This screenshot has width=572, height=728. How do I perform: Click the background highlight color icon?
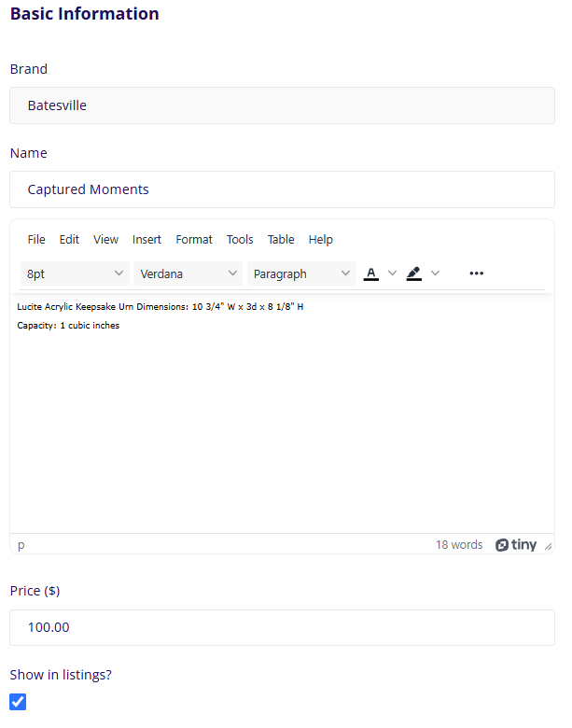[x=414, y=273]
